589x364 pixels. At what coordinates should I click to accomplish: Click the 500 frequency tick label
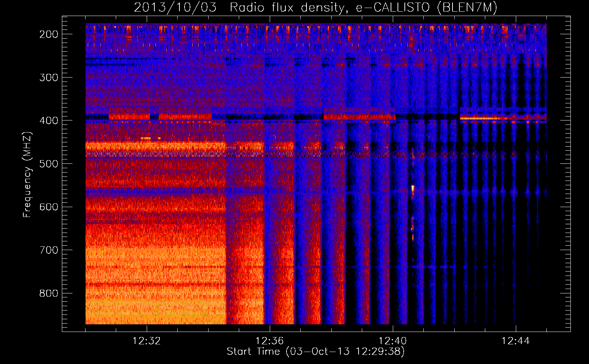tap(49, 164)
